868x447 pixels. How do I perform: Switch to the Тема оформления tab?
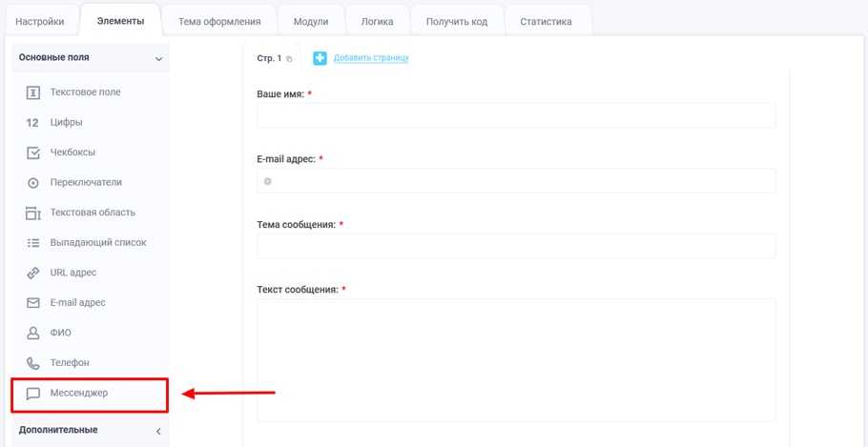(x=219, y=21)
